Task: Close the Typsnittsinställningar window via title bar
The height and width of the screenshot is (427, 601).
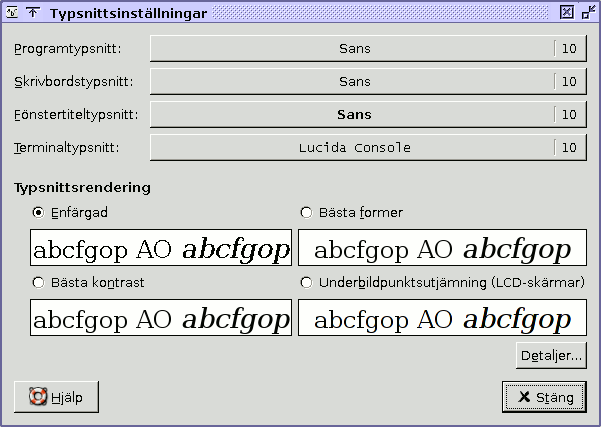Action: tap(567, 13)
